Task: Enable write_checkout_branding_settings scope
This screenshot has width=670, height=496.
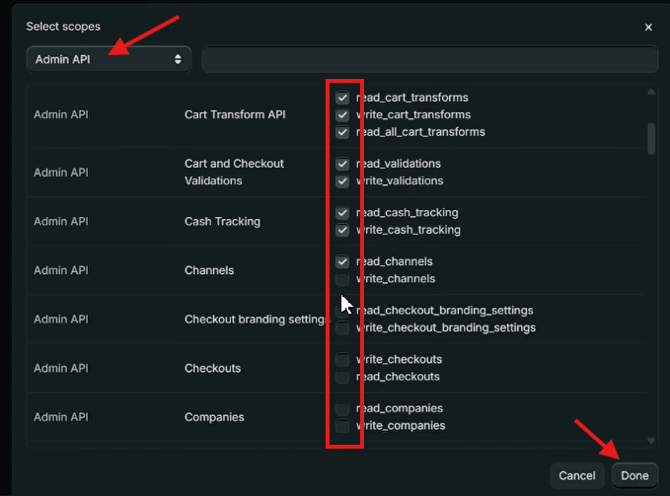Action: pos(343,328)
